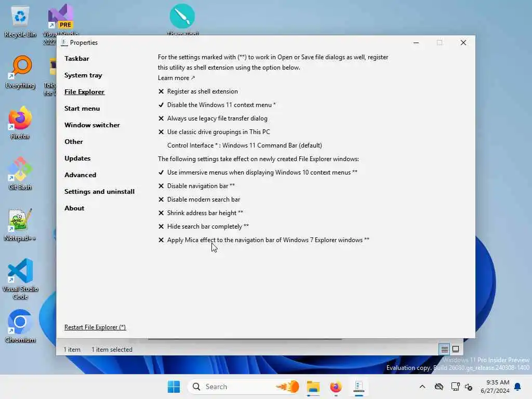532x399 pixels.
Task: Enable Disable modern search bar option
Action: coord(199,199)
